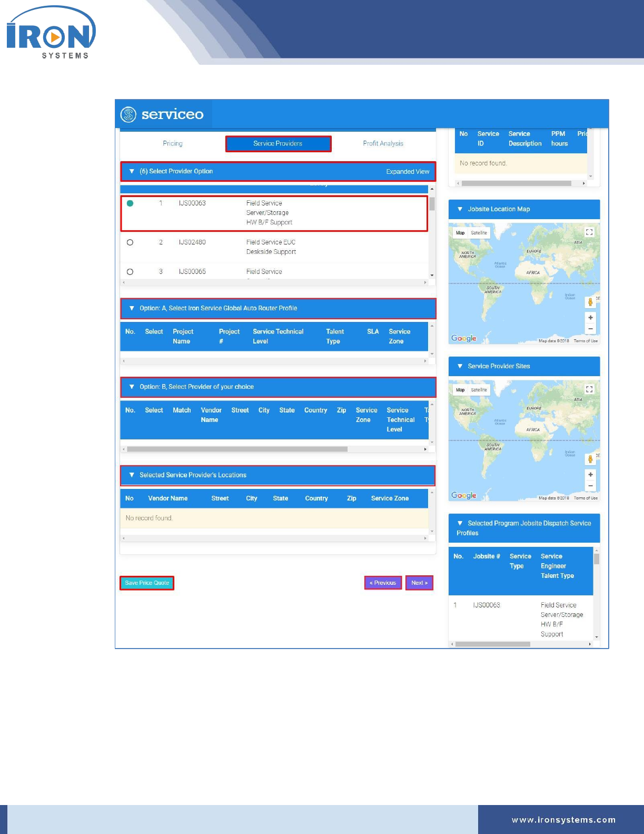The image size is (644, 834).
Task: Click Service Zone header in Selected Locations table
Action: click(x=390, y=498)
